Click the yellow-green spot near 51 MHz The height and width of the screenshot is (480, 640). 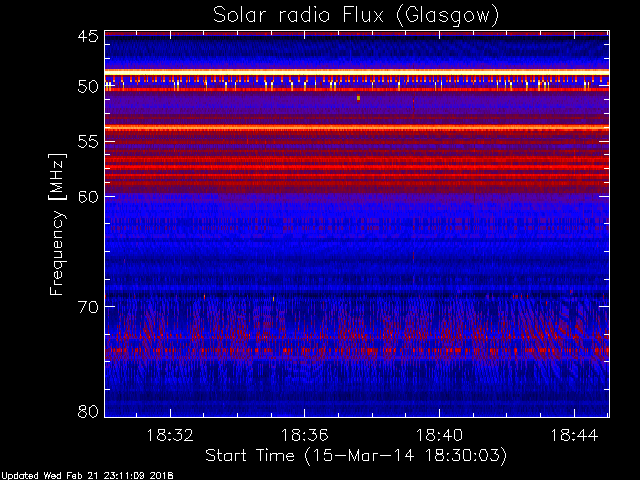358,98
